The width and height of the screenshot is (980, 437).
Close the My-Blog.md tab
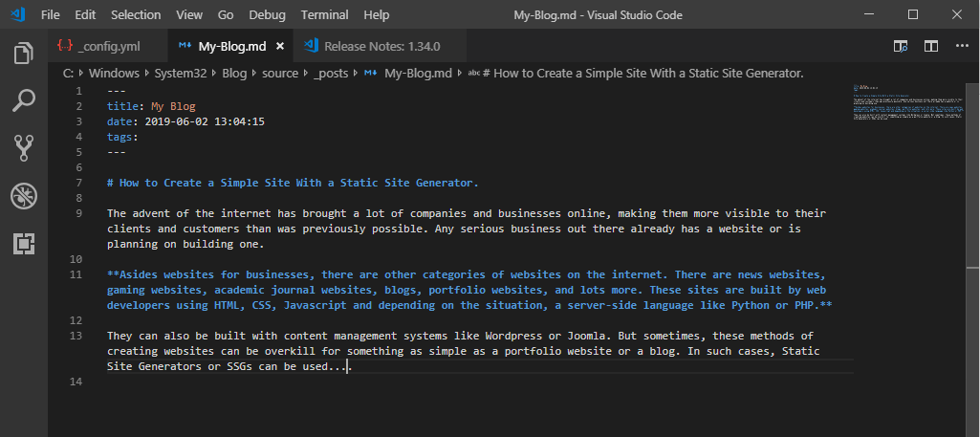pos(279,46)
